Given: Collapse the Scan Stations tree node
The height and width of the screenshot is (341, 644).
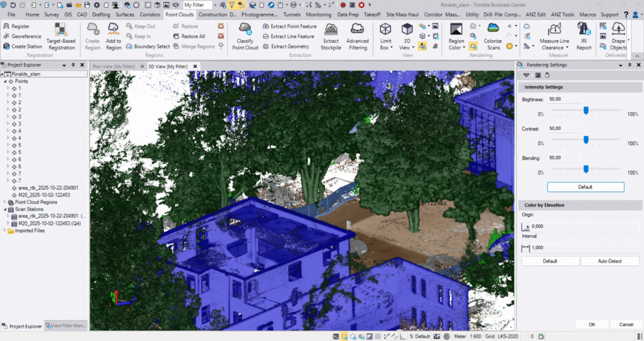Looking at the screenshot, I should coord(6,209).
